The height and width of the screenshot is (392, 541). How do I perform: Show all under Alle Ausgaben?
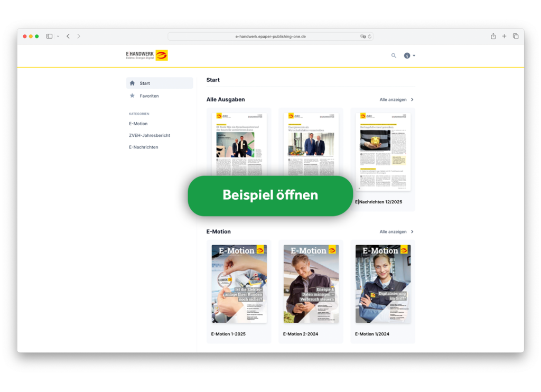396,99
